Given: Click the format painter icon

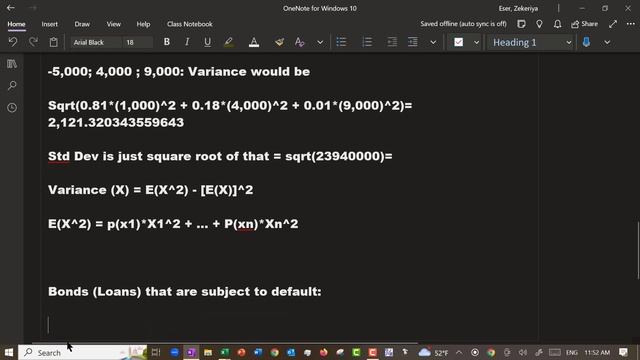Looking at the screenshot, I should [x=279, y=42].
